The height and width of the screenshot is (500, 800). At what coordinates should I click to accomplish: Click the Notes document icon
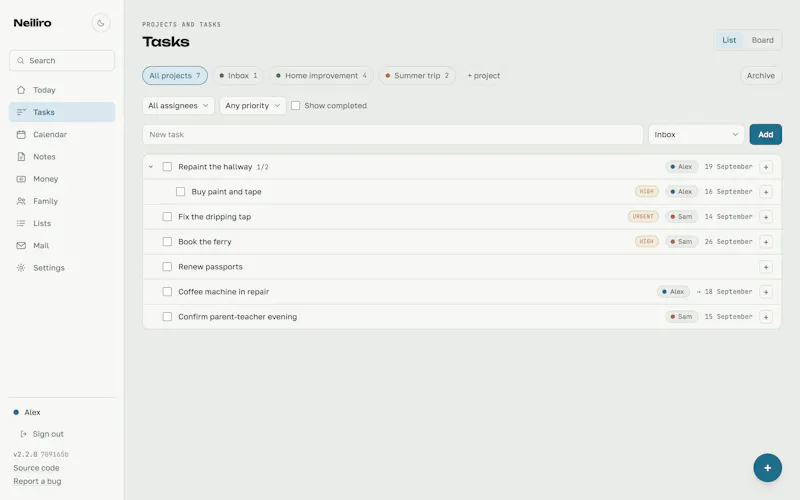(21, 157)
